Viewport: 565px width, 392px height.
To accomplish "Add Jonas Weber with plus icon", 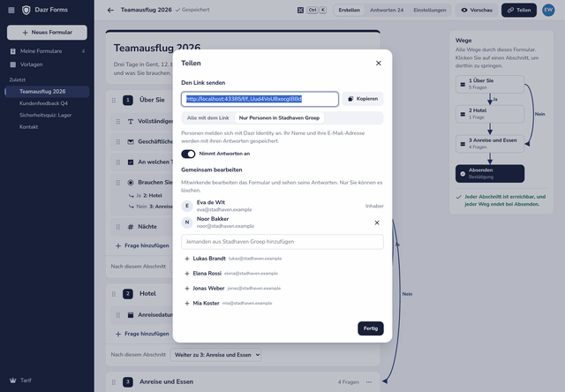I will 187,289.
